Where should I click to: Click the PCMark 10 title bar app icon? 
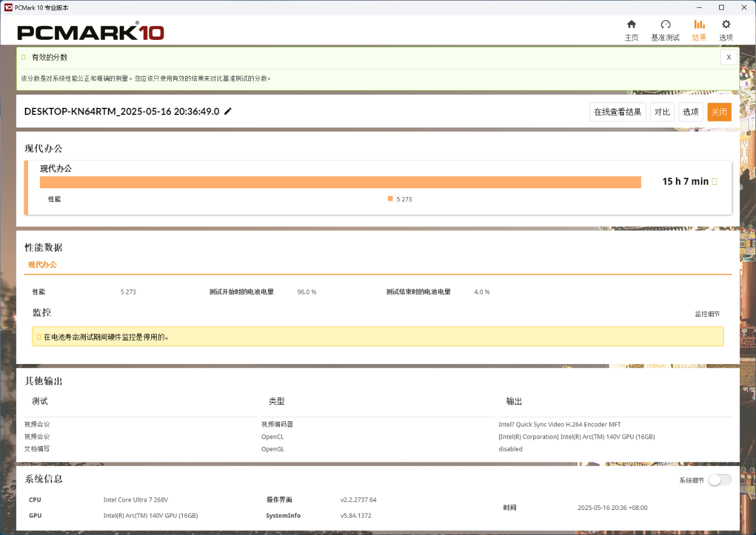pyautogui.click(x=8, y=7)
